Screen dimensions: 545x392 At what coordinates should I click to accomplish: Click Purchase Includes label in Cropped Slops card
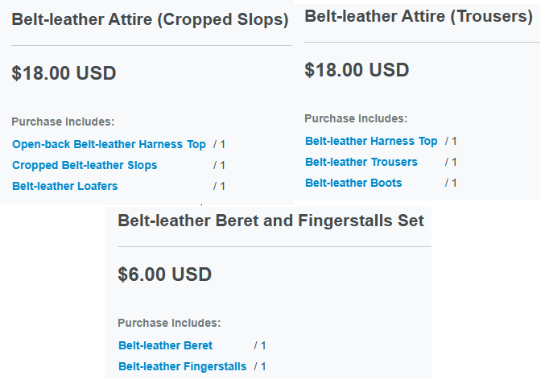[x=63, y=122]
